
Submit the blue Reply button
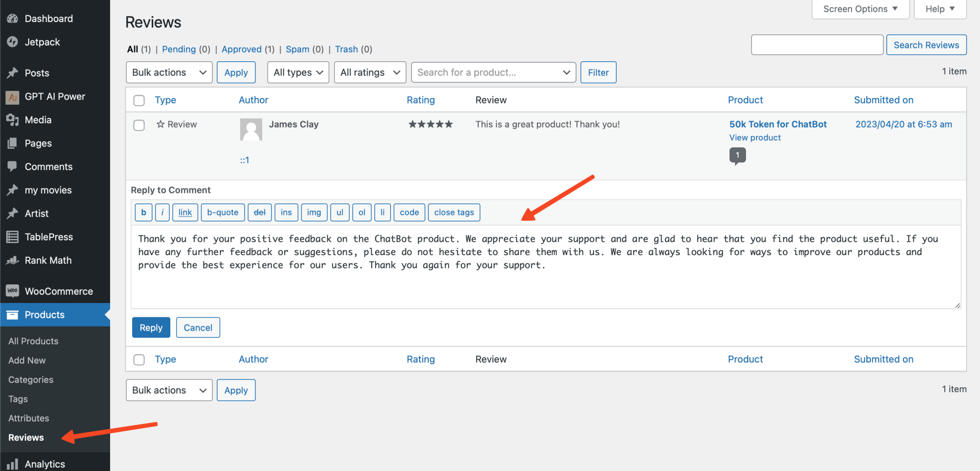click(151, 328)
